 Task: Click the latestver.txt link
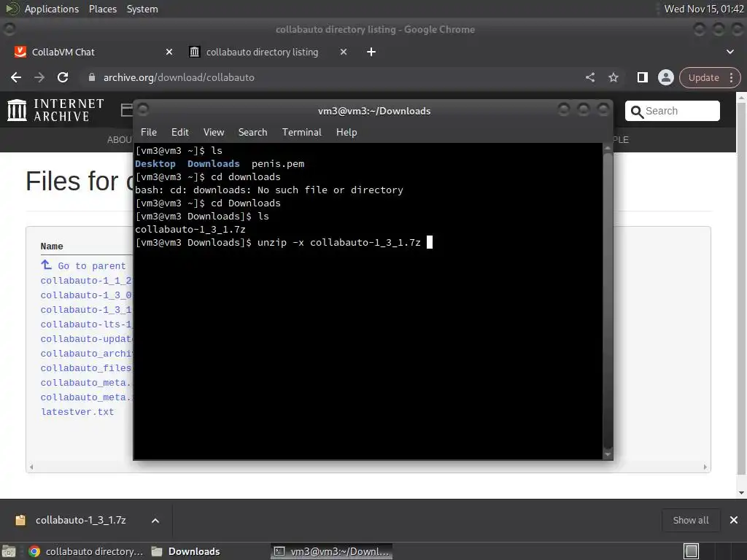point(77,412)
